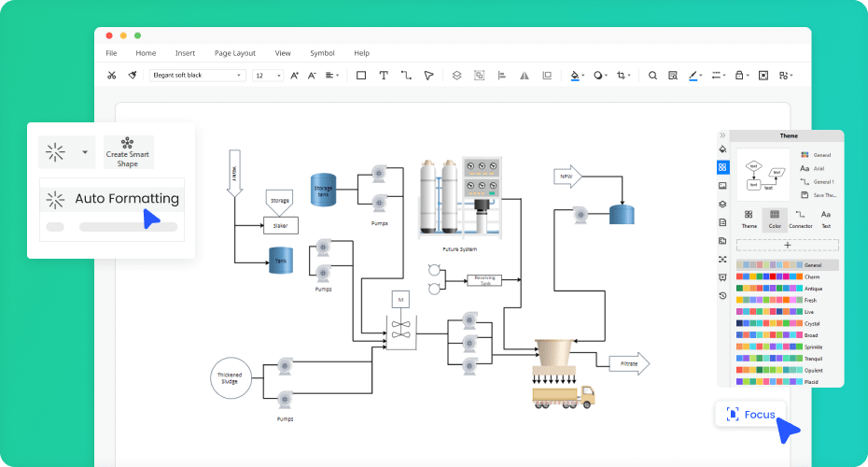Select the Cut scissors tool
The image size is (868, 467).
112,76
